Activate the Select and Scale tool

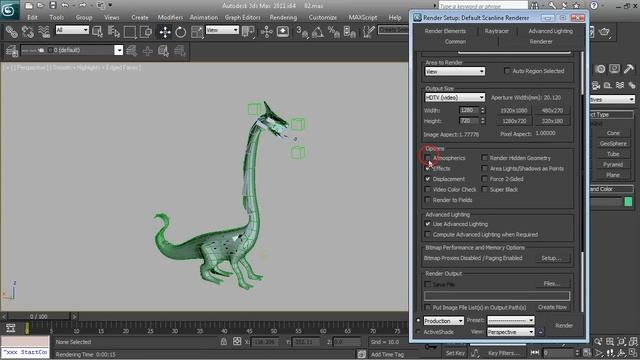coord(197,31)
